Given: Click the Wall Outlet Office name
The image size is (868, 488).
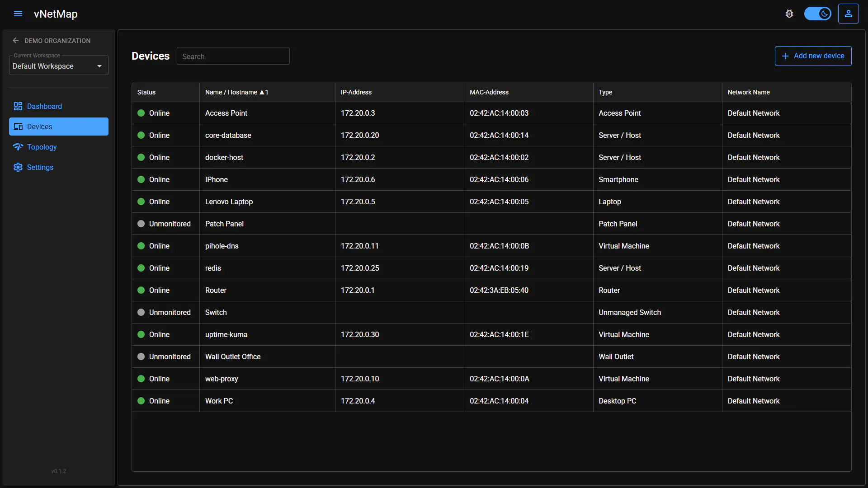Looking at the screenshot, I should coord(233,357).
